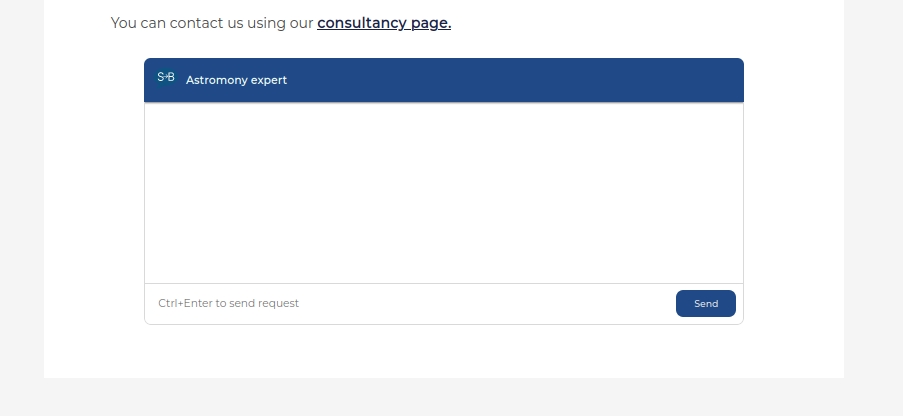This screenshot has width=903, height=416.
Task: Click the word 'page.' in the contact link
Action: pos(431,23)
